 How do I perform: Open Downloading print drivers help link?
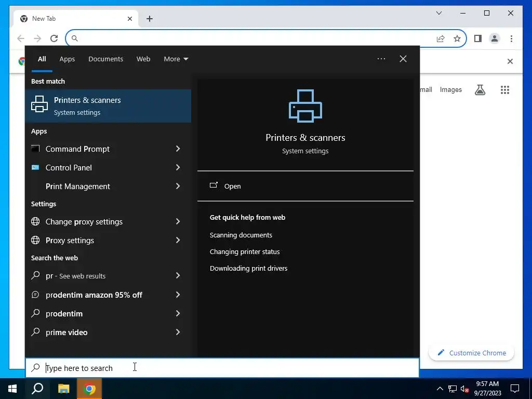248,269
